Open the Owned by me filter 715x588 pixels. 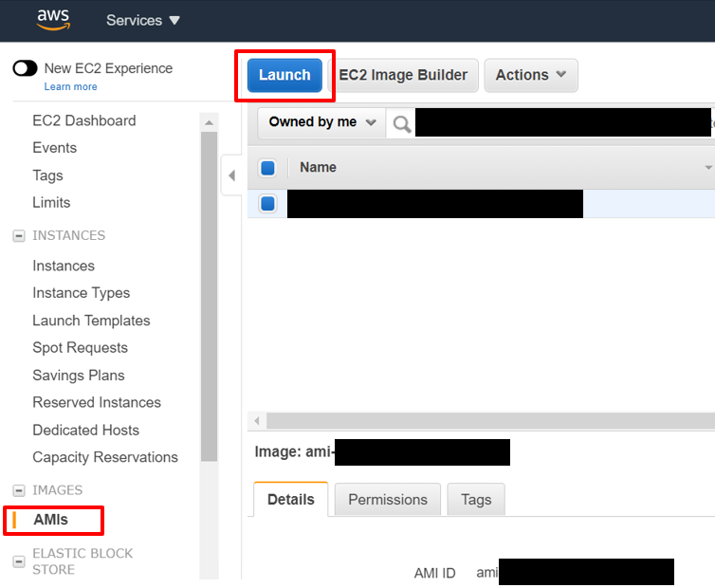321,122
